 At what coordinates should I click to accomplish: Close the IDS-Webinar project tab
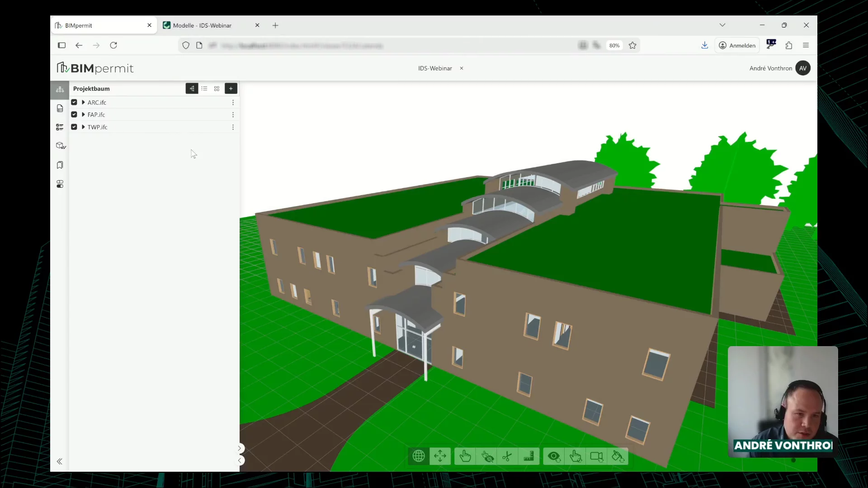[x=462, y=68]
